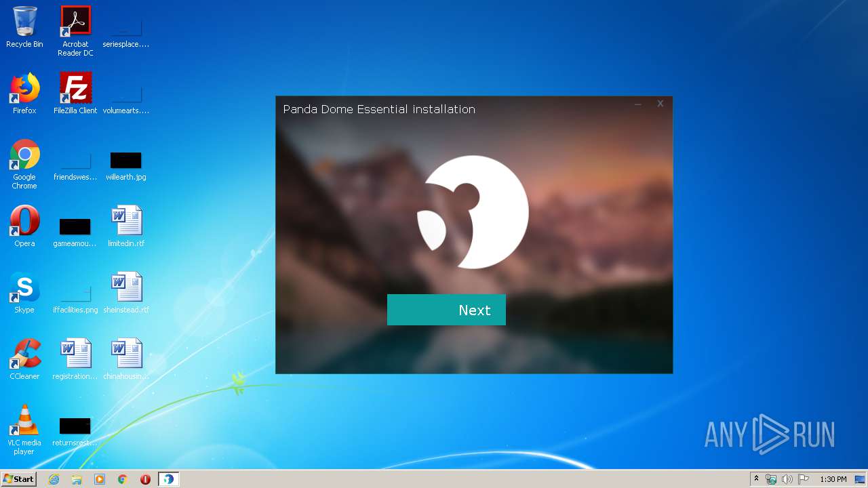Viewport: 868px width, 488px height.
Task: Select sheinstead.rtf document
Action: pyautogui.click(x=126, y=293)
